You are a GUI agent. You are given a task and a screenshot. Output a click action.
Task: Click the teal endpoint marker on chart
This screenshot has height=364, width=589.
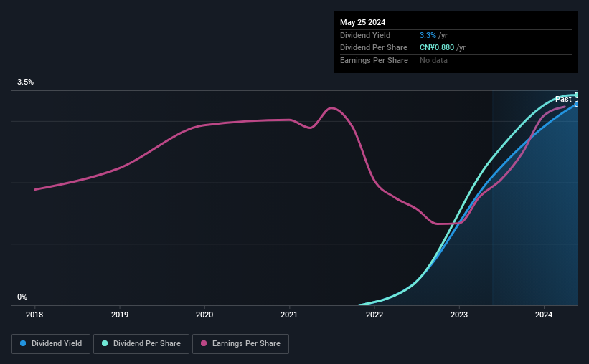[x=577, y=95]
